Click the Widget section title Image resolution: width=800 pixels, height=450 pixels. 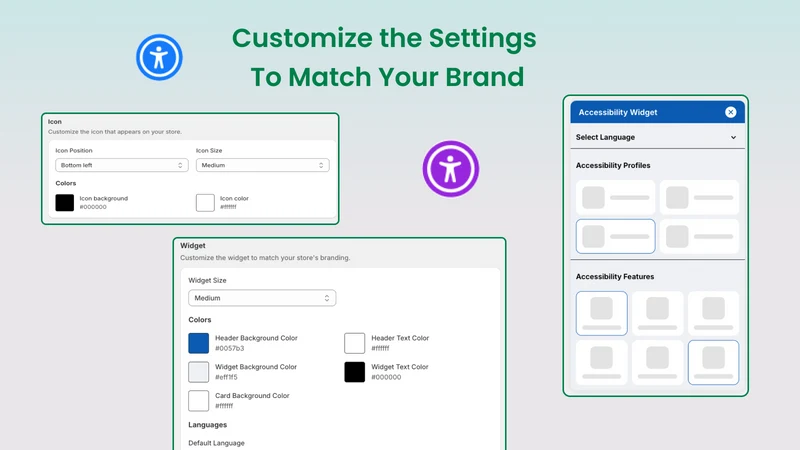tap(193, 245)
